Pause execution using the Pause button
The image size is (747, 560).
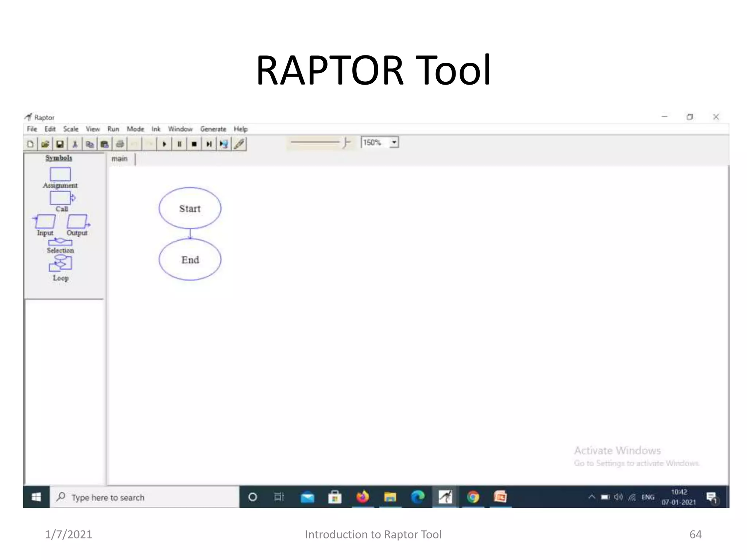tap(179, 144)
